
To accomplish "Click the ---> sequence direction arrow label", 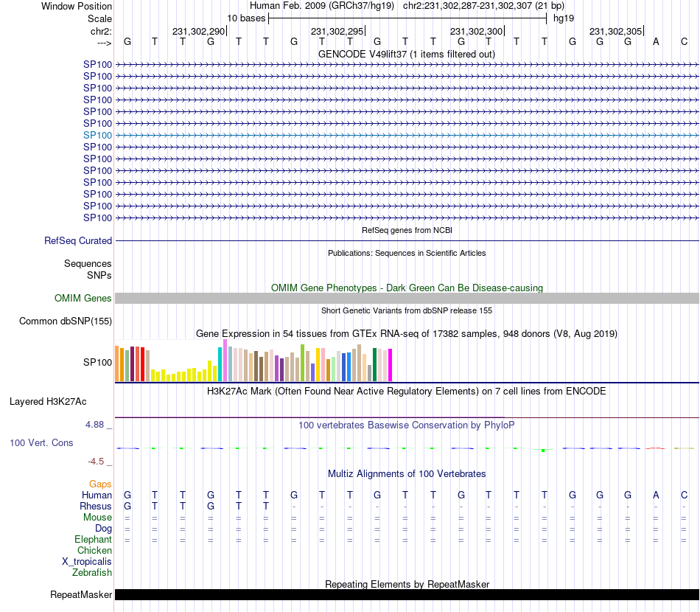I will click(104, 43).
